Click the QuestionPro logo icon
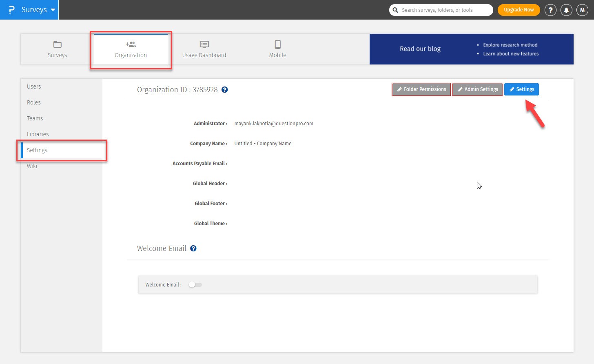This screenshot has height=364, width=594. pyautogui.click(x=11, y=10)
